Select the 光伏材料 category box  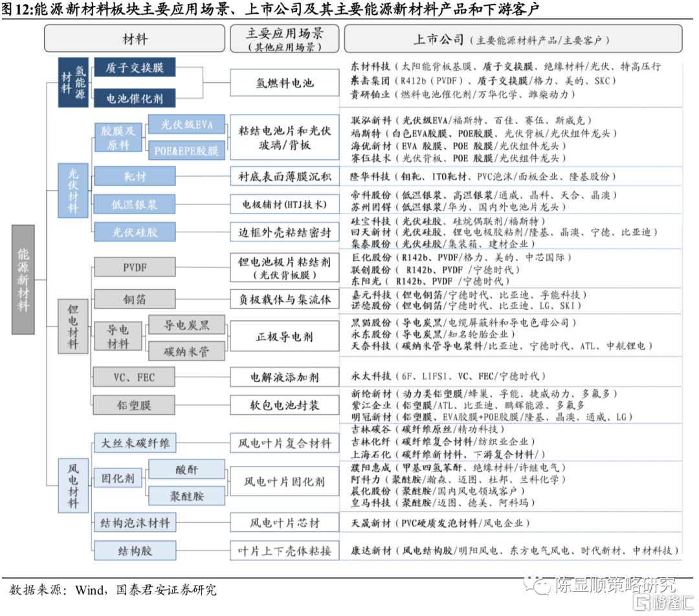[73, 191]
